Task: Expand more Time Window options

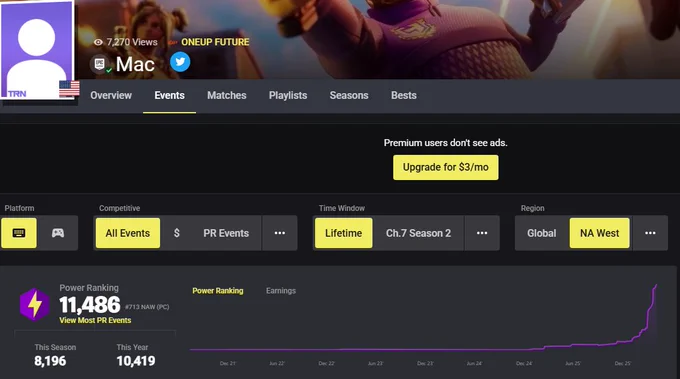Action: point(482,233)
